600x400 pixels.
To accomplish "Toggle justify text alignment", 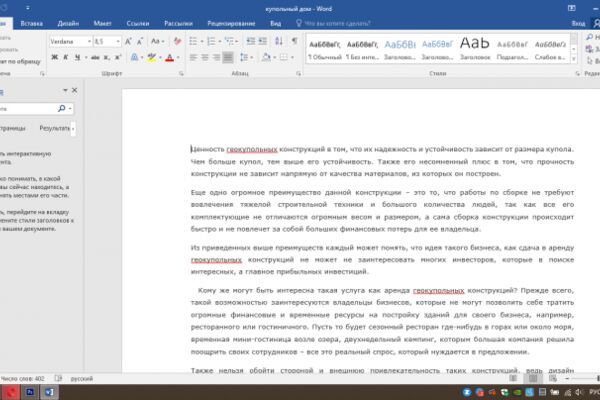I will (228, 57).
